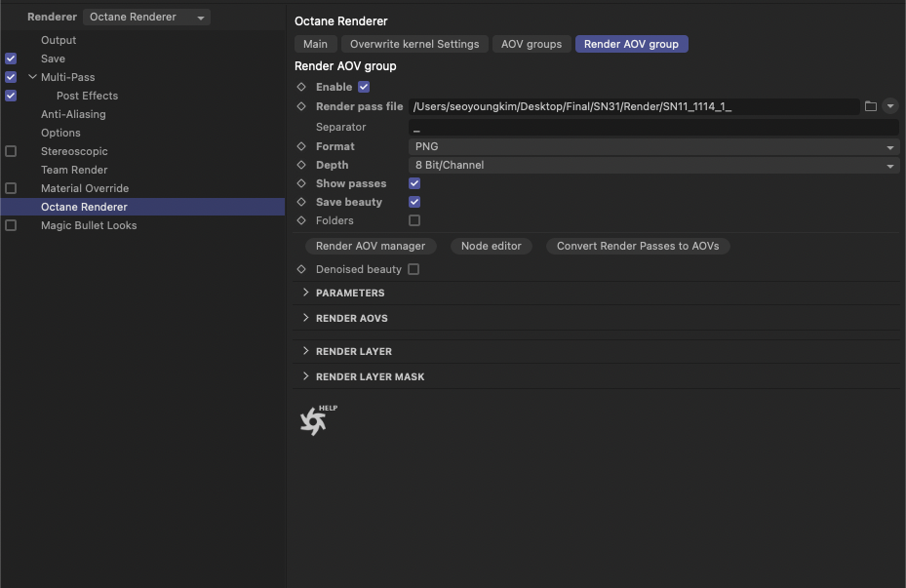
Task: Select Post Effects in settings list
Action: 87,96
